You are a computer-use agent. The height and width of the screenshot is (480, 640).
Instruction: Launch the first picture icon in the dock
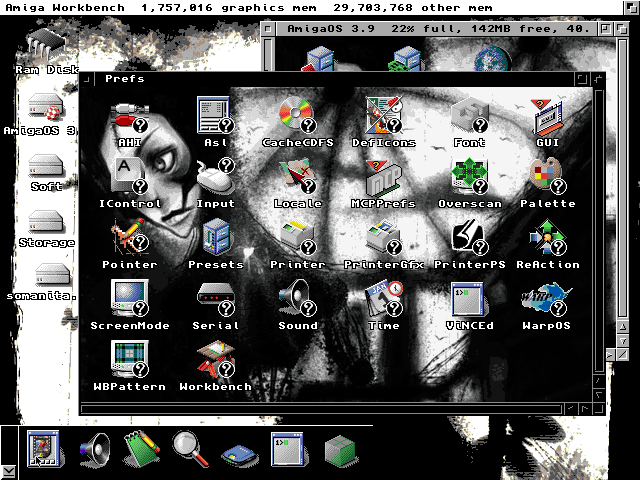point(43,449)
